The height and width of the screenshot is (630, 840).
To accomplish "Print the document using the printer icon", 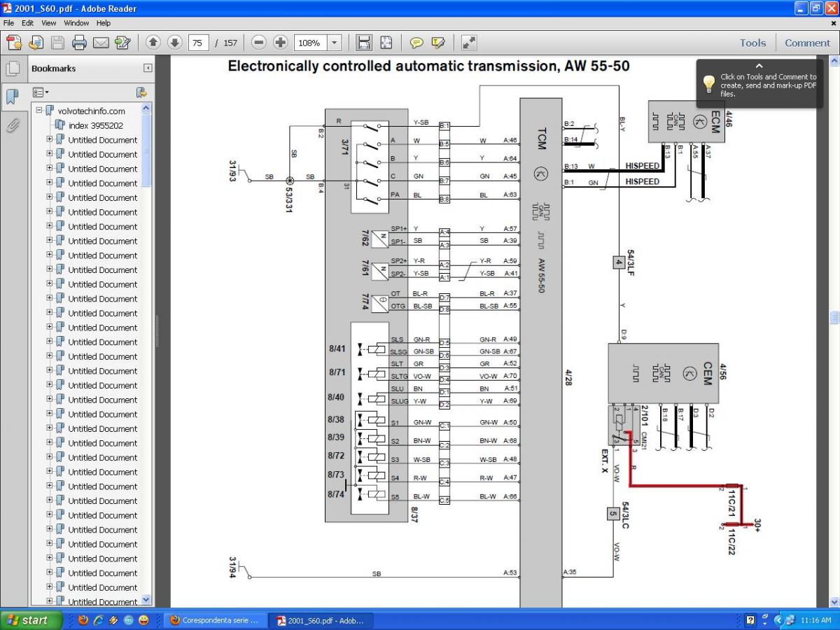I will click(79, 43).
